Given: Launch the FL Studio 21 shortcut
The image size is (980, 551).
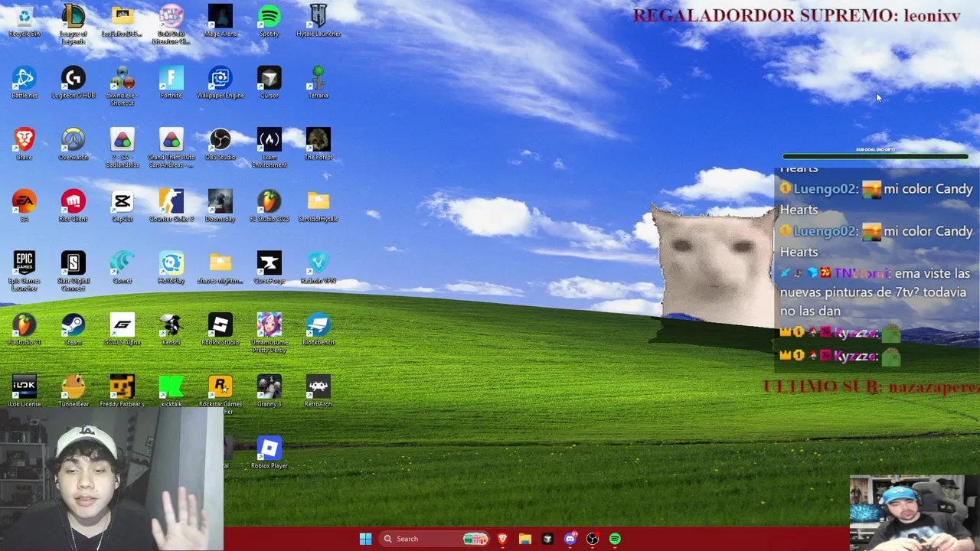Looking at the screenshot, I should [24, 330].
